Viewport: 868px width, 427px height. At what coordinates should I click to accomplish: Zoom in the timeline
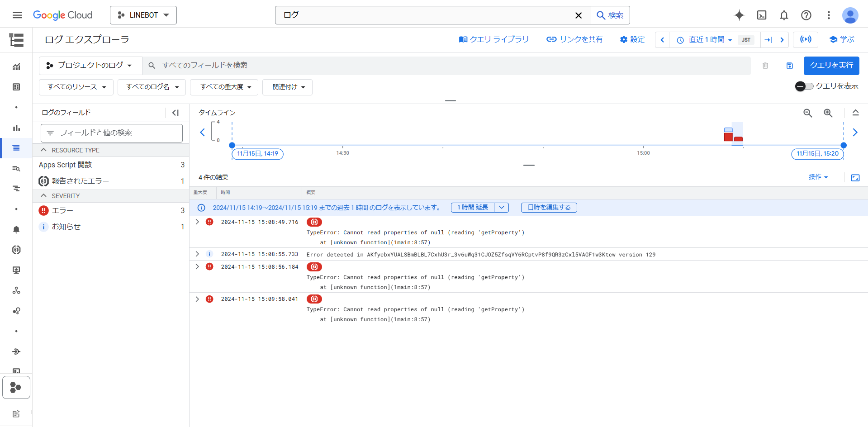click(828, 113)
